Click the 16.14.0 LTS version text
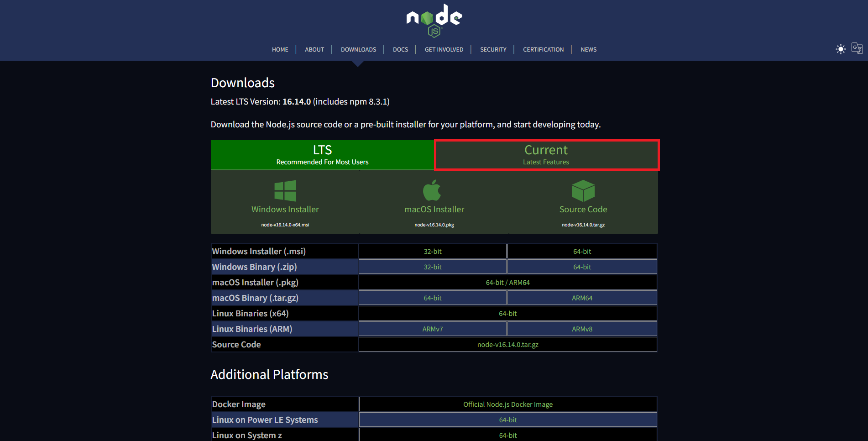 [297, 101]
